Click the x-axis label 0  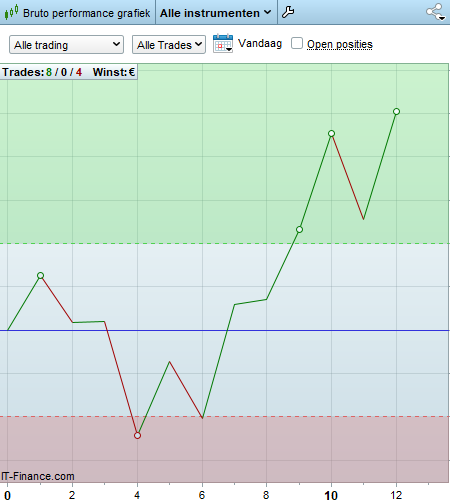pos(7,495)
